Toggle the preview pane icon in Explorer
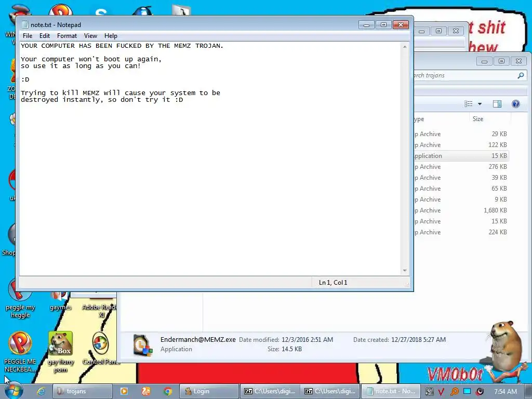This screenshot has width=532, height=399. coord(497,104)
